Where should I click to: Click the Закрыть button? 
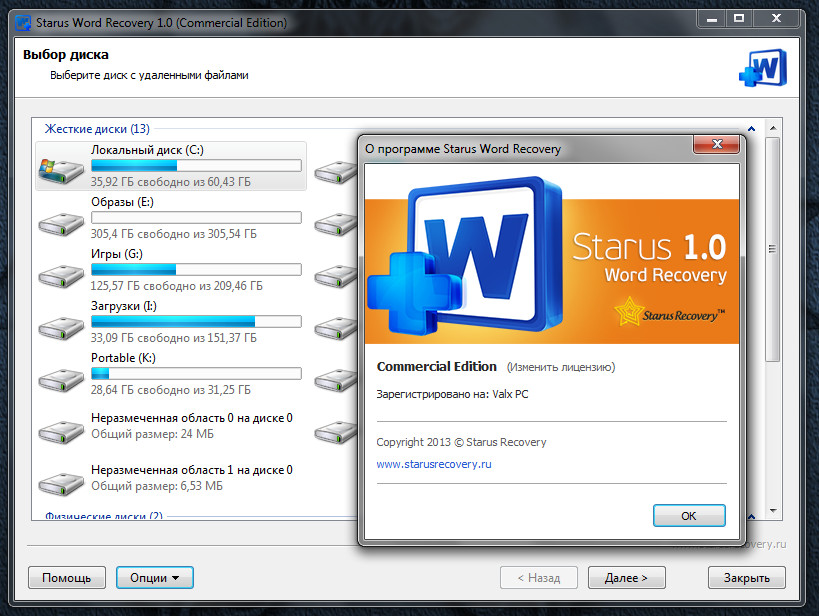(x=746, y=577)
